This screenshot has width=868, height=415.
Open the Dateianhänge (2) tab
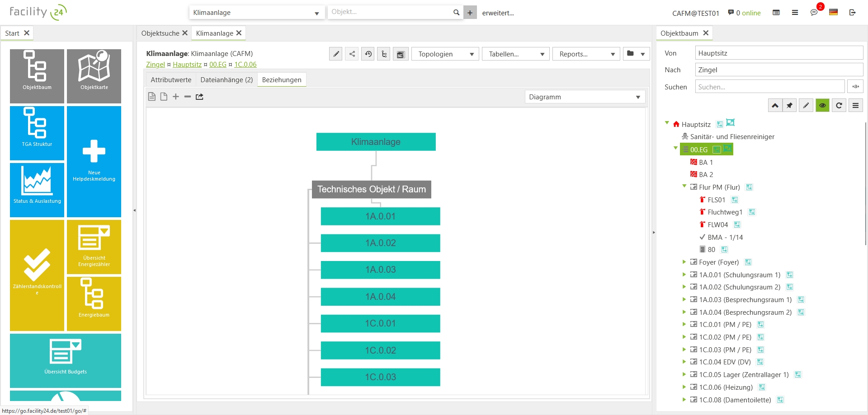[x=226, y=79]
